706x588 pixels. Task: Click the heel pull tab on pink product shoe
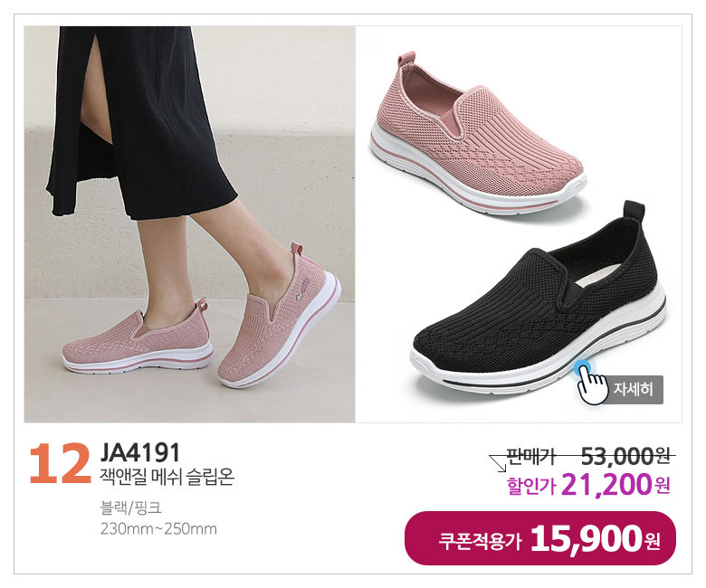[x=407, y=61]
